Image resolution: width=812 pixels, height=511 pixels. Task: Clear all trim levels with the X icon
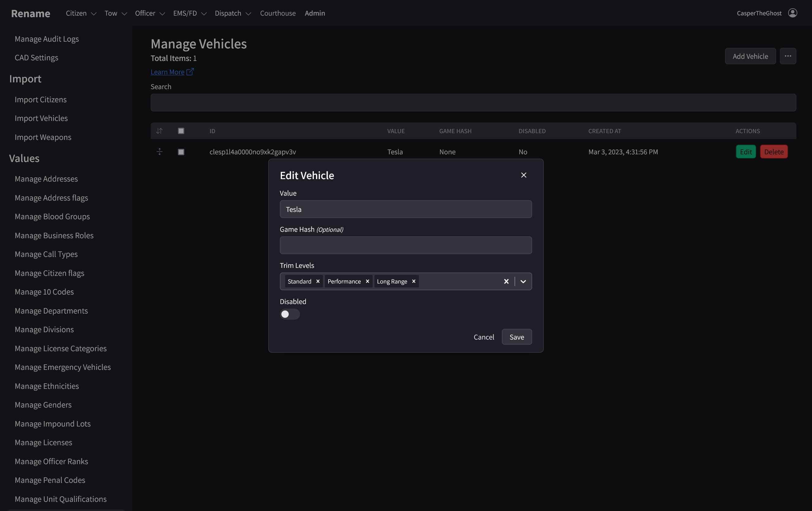[506, 281]
